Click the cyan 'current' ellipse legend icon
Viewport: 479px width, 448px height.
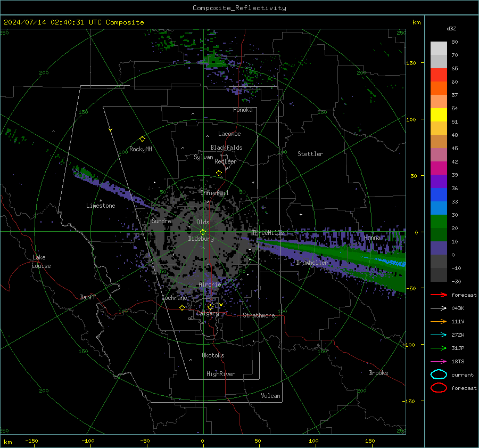(439, 374)
